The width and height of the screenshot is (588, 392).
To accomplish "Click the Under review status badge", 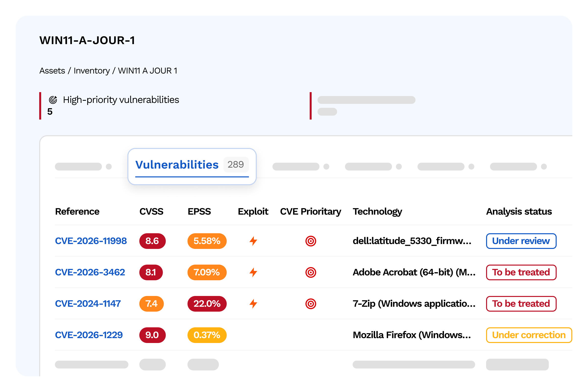I will [x=521, y=241].
